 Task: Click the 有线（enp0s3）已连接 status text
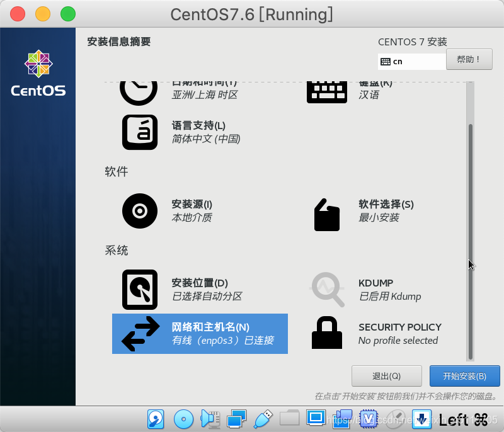click(223, 341)
